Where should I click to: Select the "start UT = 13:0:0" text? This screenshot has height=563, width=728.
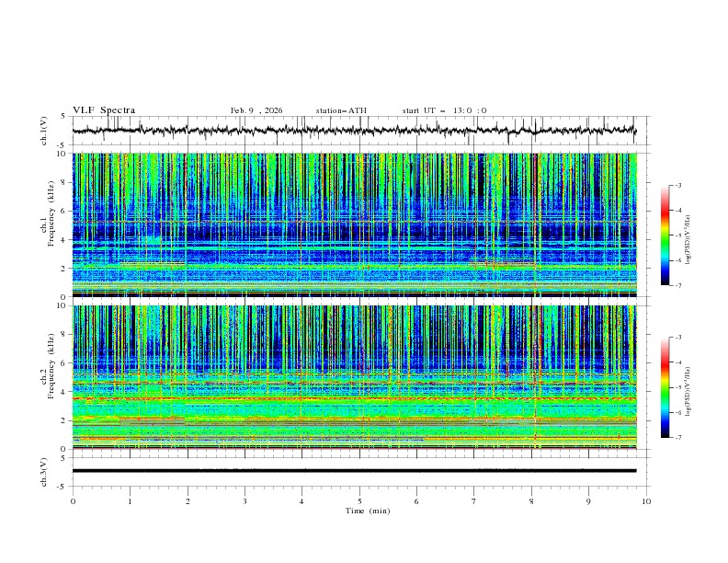click(444, 110)
